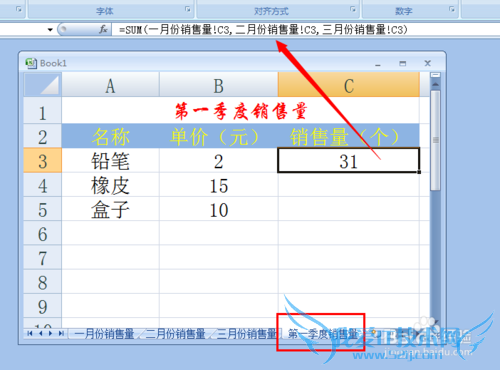Select empty cell C5 in 盒子 row
This screenshot has width=500, height=370.
349,209
